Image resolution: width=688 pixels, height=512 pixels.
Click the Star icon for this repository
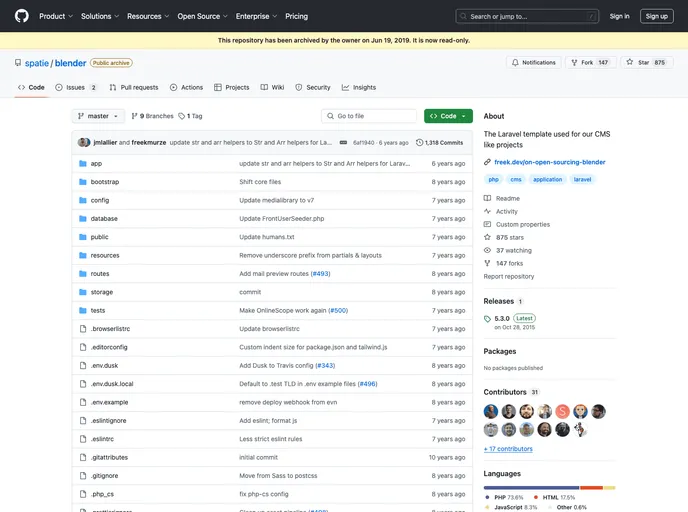630,62
